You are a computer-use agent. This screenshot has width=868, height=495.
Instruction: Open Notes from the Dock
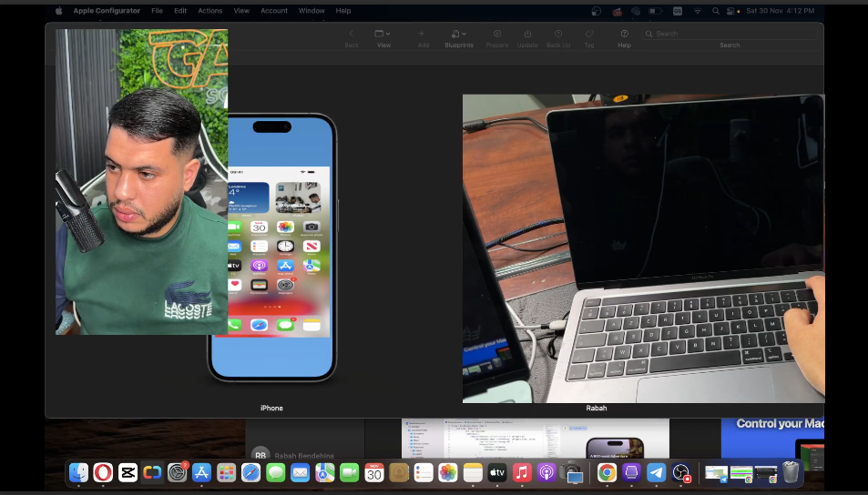(473, 472)
